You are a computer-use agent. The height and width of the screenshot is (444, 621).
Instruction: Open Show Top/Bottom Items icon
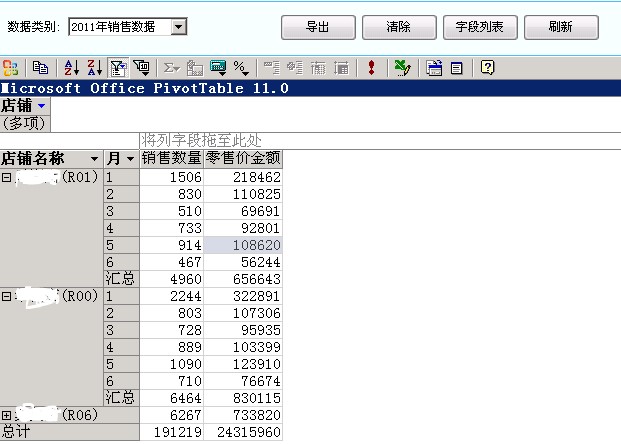142,68
